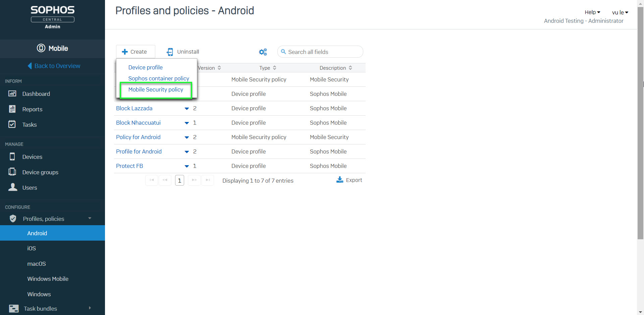Viewport: 644px width, 315px height.
Task: Click the blue plus Create icon
Action: coord(125,52)
